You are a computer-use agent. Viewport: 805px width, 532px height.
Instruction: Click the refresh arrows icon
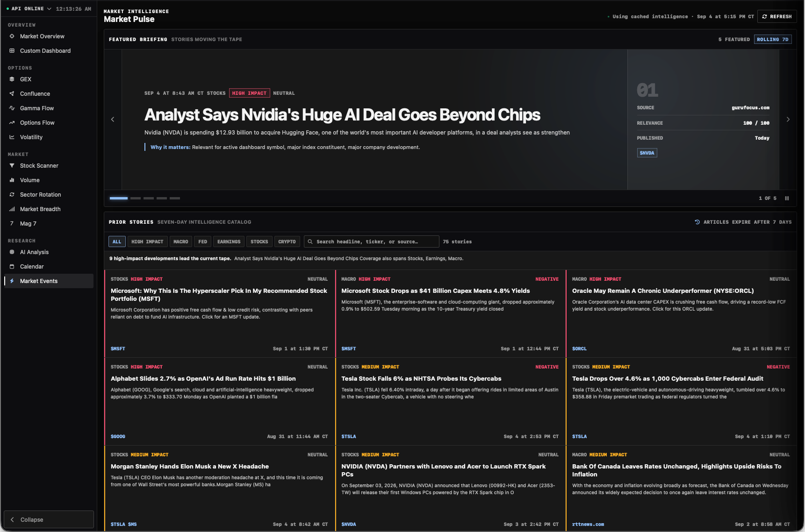click(765, 17)
